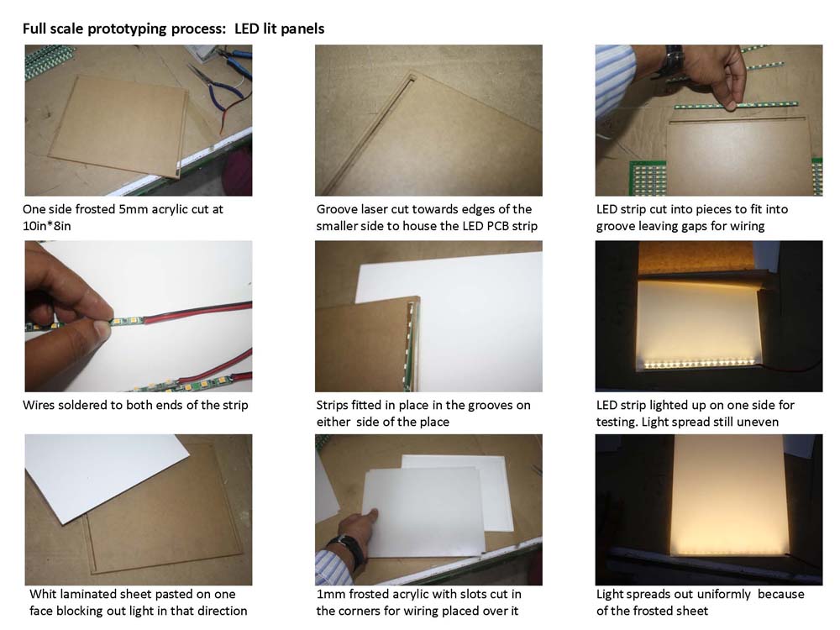The image size is (840, 630).
Task: Open the unevenly lit panel test photo
Action: point(709,316)
